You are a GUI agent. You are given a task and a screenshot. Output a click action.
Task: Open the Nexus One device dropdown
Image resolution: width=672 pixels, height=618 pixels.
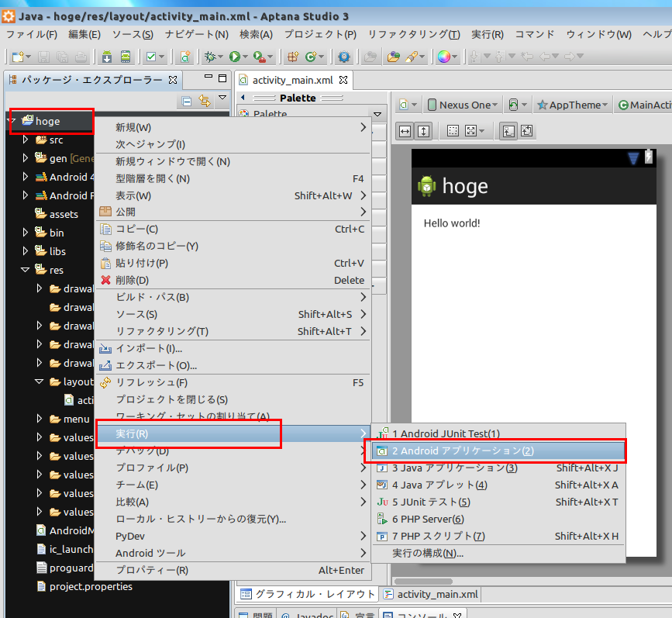(463, 105)
